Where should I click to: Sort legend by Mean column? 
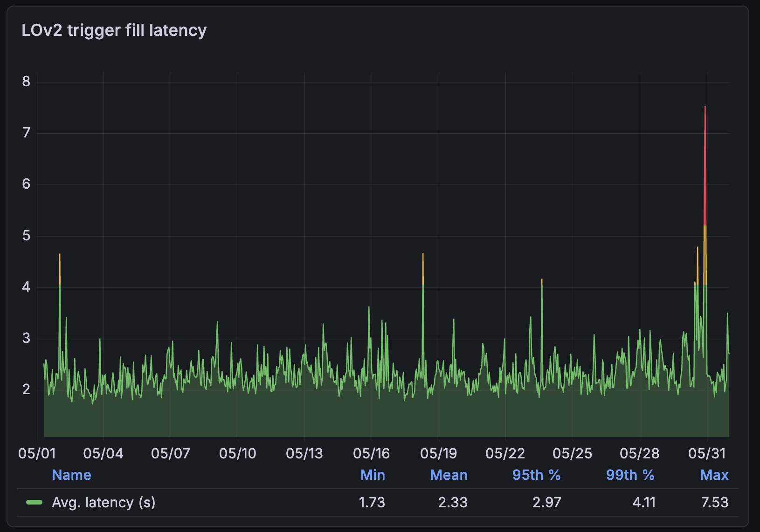pyautogui.click(x=449, y=475)
